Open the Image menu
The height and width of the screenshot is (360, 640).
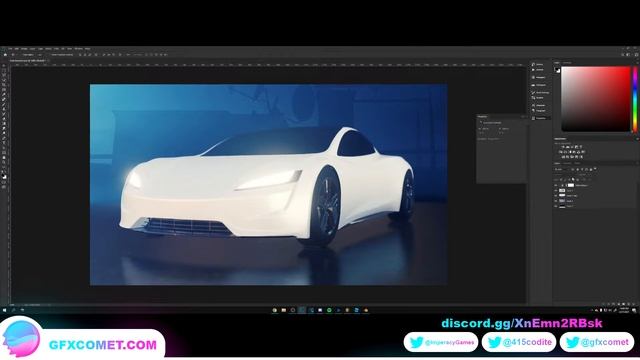[24, 49]
